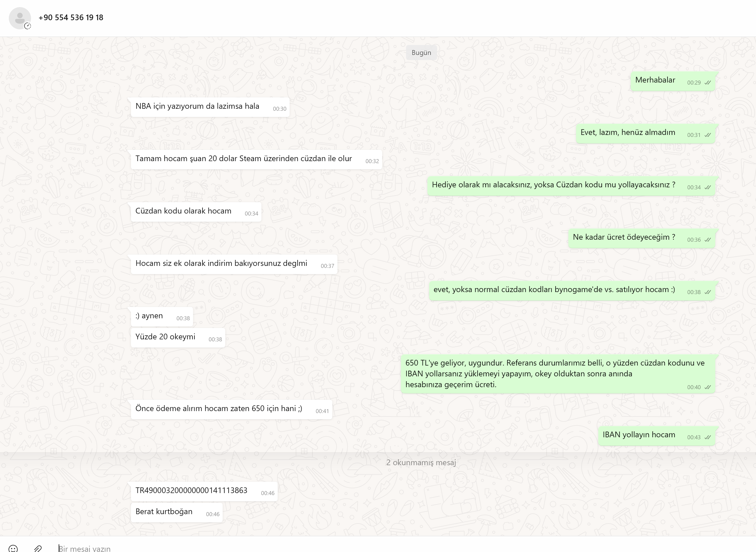Open the contact profile avatar
The height and width of the screenshot is (552, 756).
click(x=20, y=18)
